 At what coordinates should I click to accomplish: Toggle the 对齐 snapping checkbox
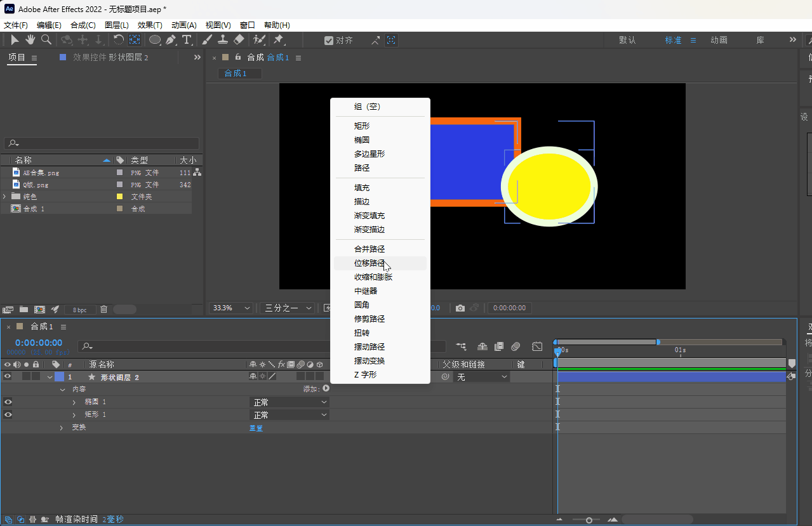tap(328, 41)
